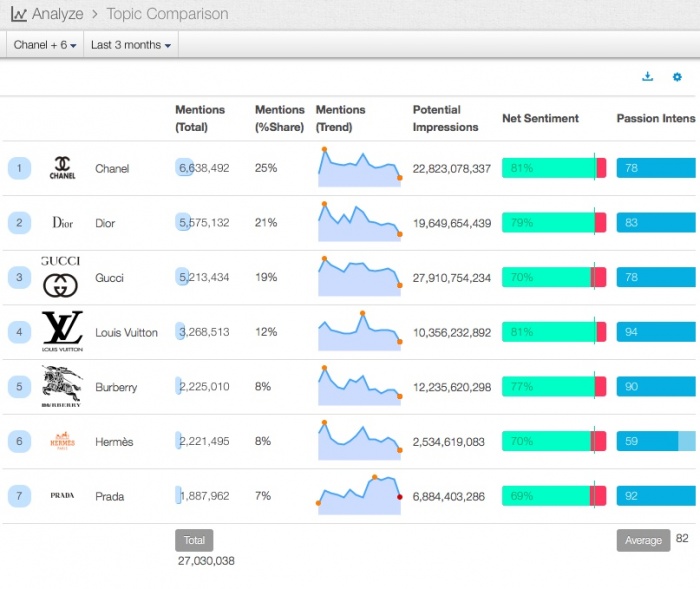Click Hermès impressions value 2,534,619,083
Screen dimensions: 700x589
pyautogui.click(x=448, y=442)
